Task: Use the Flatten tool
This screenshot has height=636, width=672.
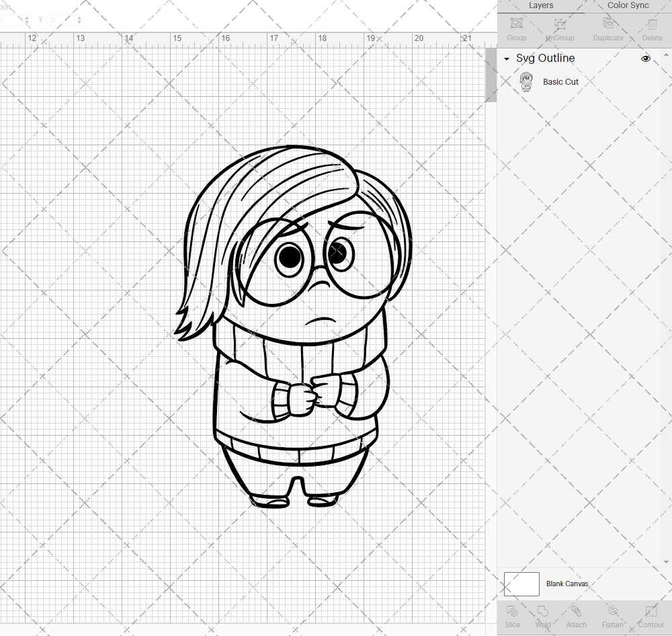Action: (612, 615)
